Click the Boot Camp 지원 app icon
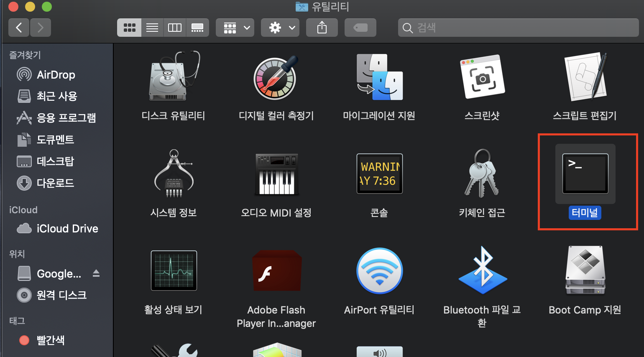Viewport: 644px width, 357px height. (585, 270)
